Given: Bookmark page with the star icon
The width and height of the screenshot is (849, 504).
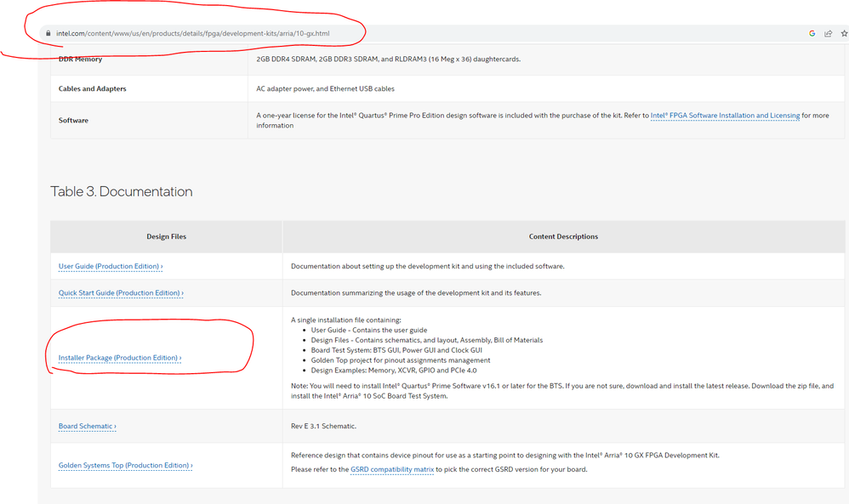Looking at the screenshot, I should (844, 33).
